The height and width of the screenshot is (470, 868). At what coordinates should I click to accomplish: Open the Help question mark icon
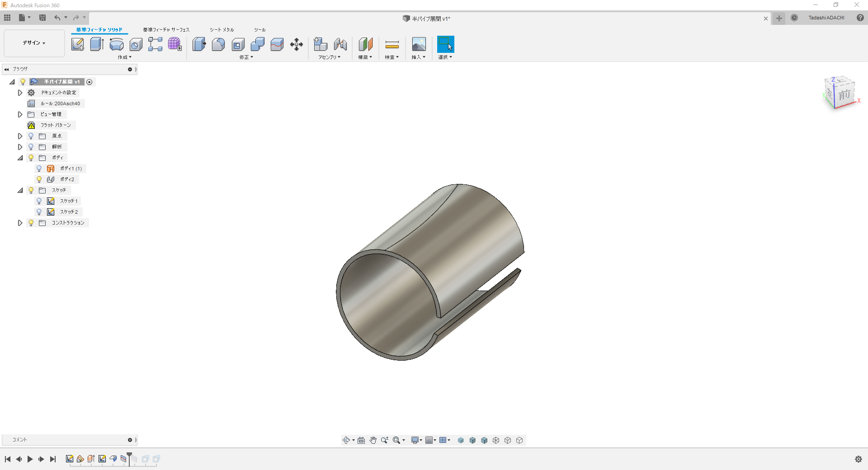[x=860, y=18]
